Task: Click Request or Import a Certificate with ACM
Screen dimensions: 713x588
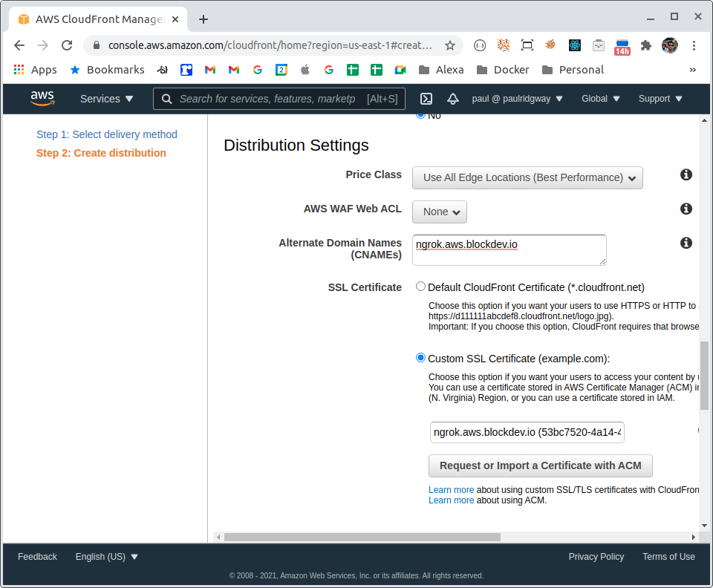Action: [x=540, y=465]
